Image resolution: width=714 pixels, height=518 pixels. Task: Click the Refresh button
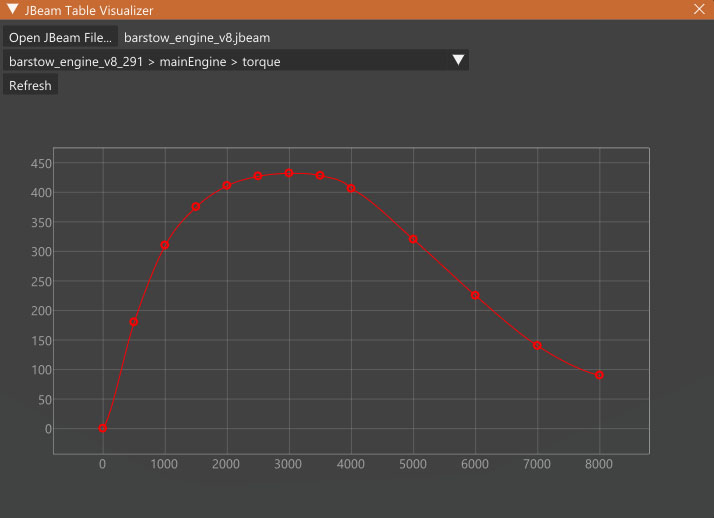pyautogui.click(x=30, y=86)
